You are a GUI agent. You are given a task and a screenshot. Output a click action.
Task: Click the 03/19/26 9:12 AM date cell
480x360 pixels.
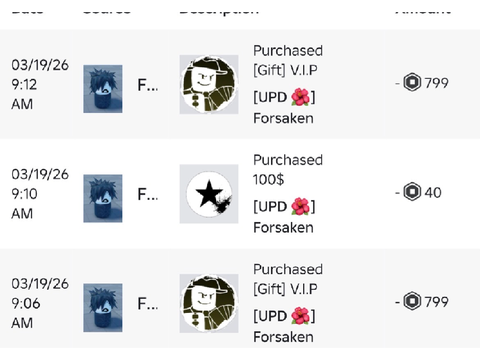40,85
